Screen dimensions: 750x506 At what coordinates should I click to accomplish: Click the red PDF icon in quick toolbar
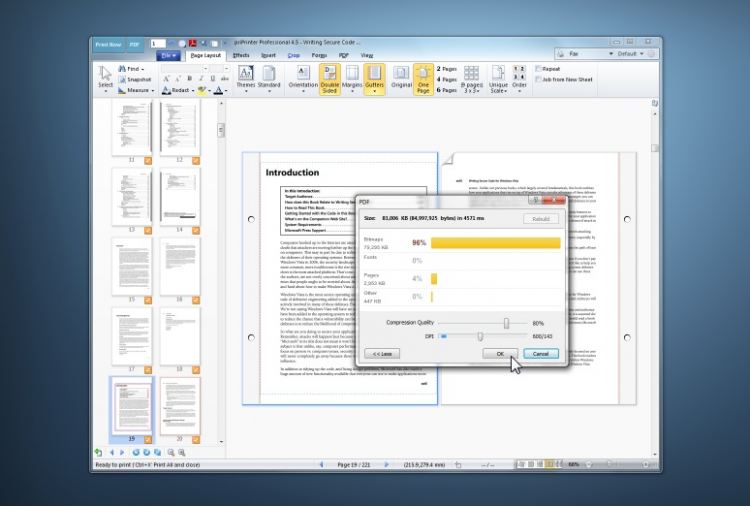tap(193, 44)
